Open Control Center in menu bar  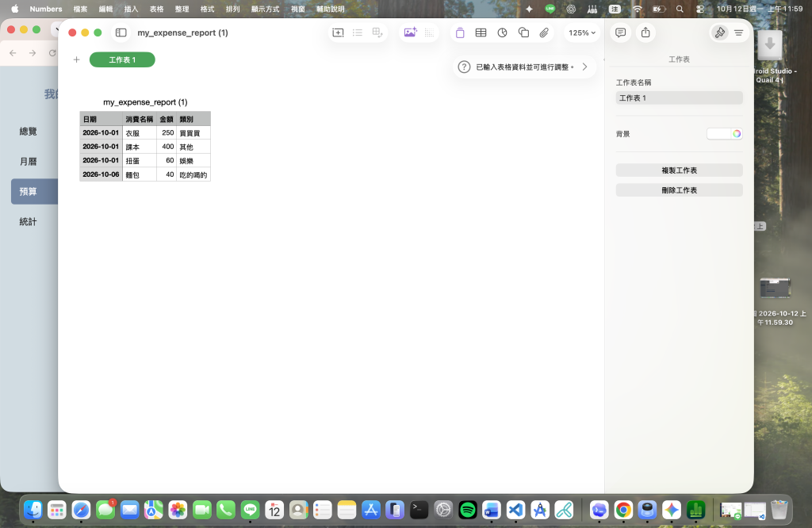(x=700, y=9)
